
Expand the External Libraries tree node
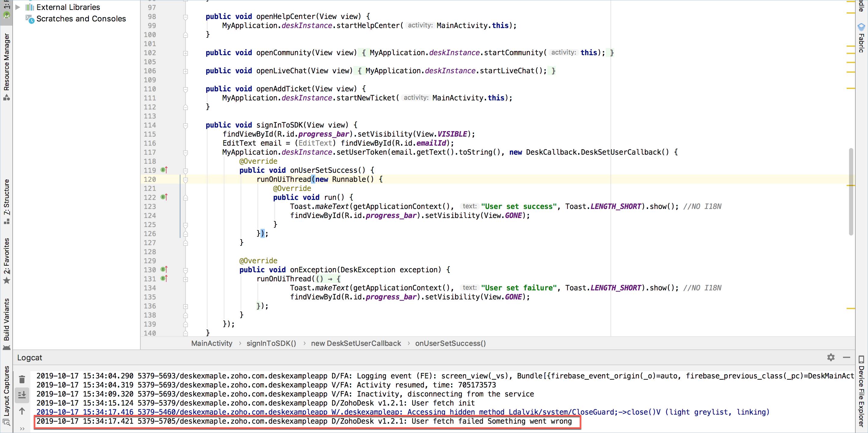(18, 7)
